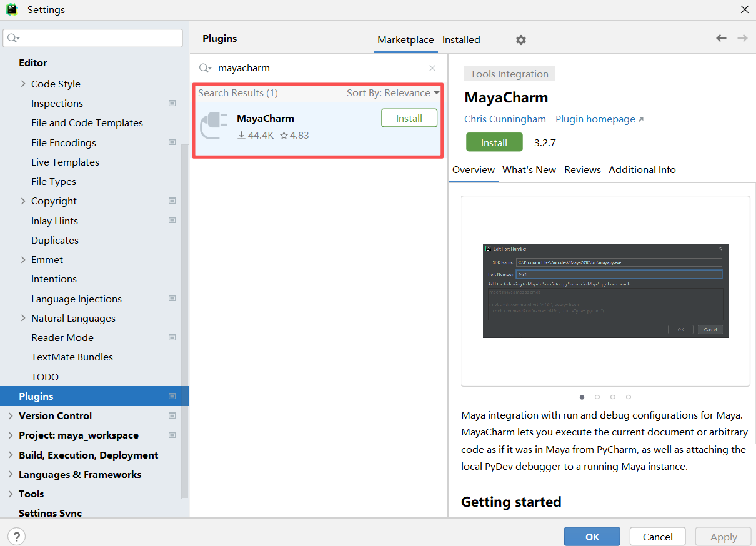This screenshot has height=546, width=756.
Task: Select Inspections in settings tree
Action: click(x=57, y=103)
